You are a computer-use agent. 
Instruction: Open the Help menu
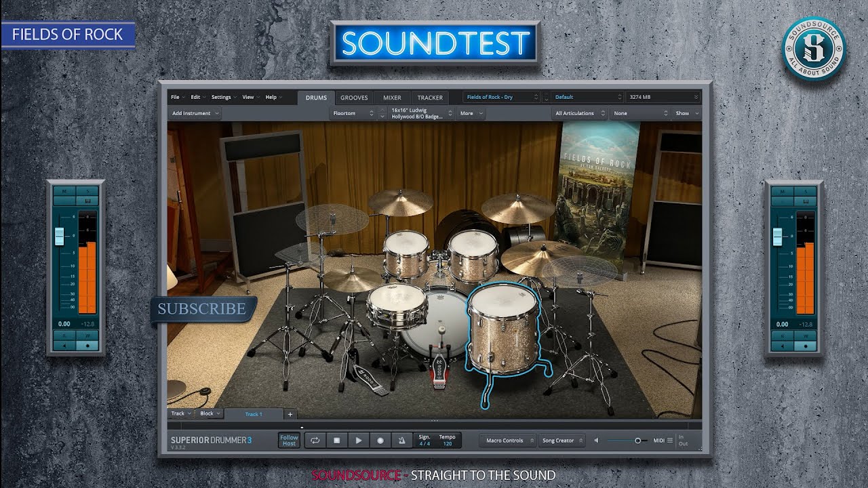[x=273, y=97]
